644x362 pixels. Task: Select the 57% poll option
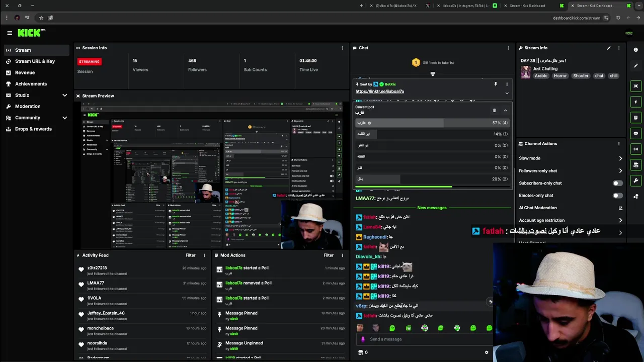(x=432, y=123)
